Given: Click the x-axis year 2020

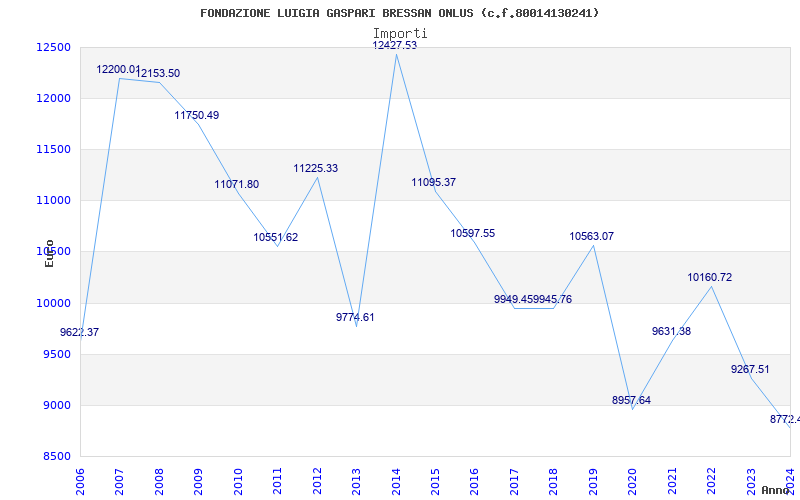Looking at the screenshot, I should 632,482.
